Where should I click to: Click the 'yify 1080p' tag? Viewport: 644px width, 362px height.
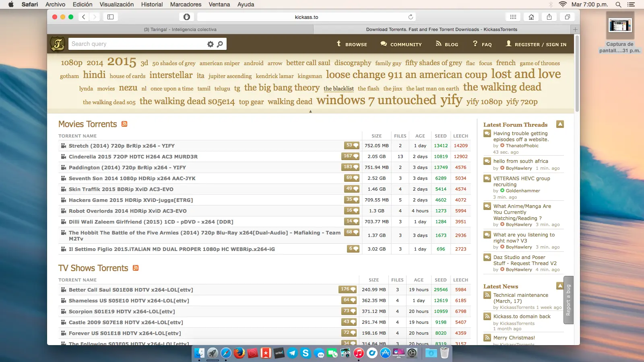coord(484,102)
